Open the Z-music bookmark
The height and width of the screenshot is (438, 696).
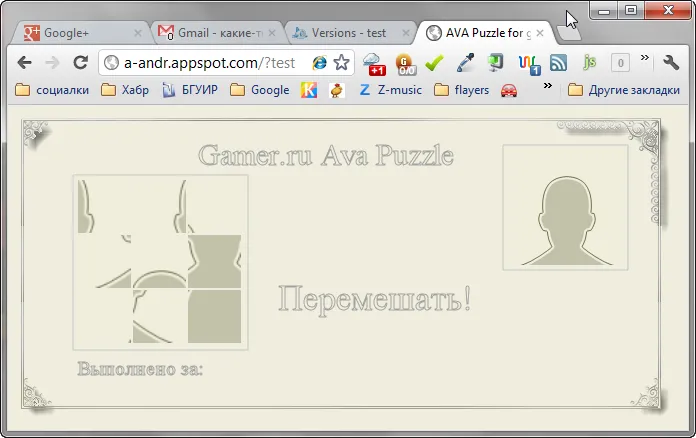390,90
